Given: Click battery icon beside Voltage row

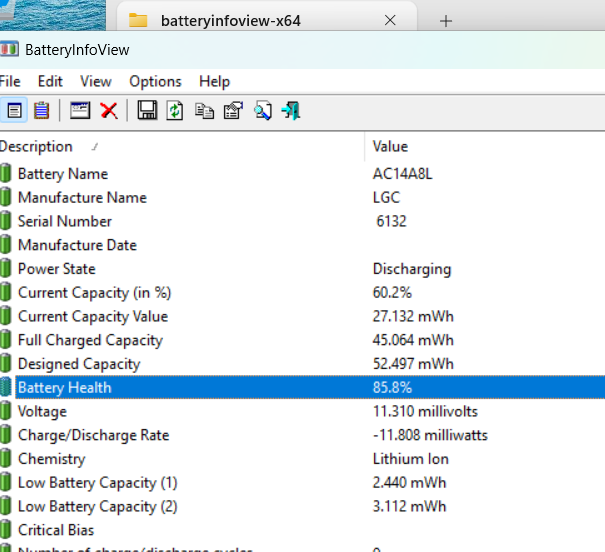Looking at the screenshot, I should click(x=6, y=411).
